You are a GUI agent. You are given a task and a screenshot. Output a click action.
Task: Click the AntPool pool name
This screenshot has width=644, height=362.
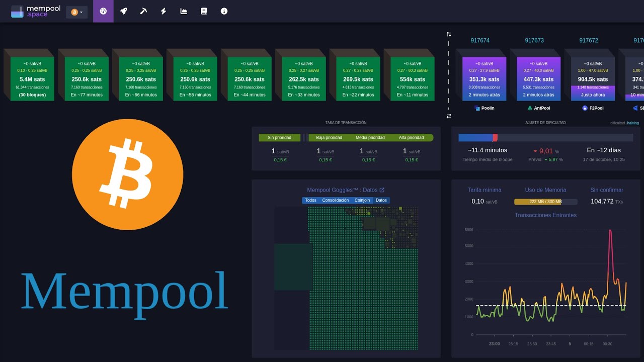point(542,108)
